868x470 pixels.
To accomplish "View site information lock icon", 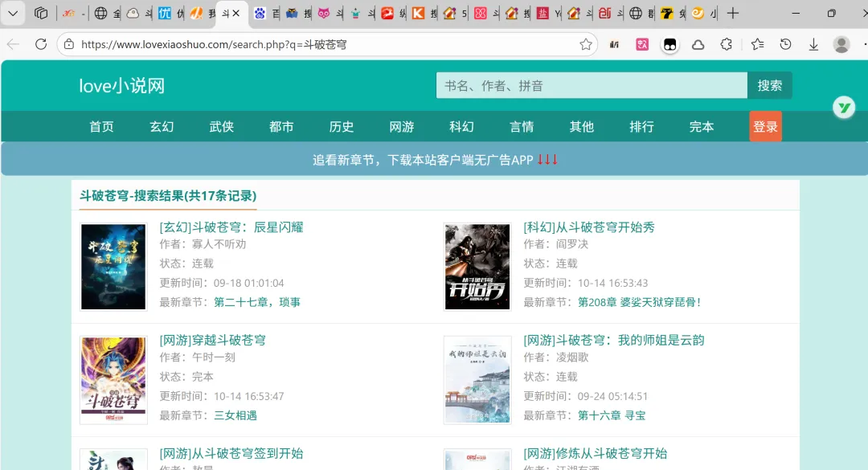I will [x=69, y=44].
